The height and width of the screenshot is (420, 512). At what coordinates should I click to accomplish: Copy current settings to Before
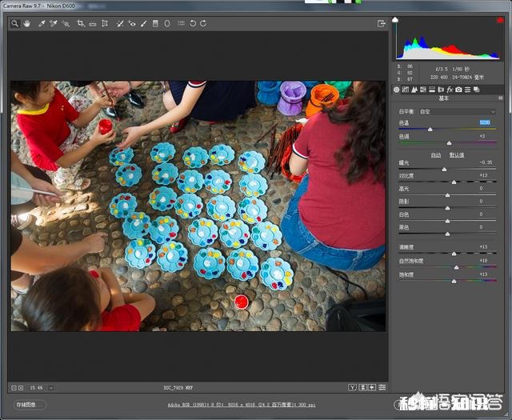tap(372, 387)
